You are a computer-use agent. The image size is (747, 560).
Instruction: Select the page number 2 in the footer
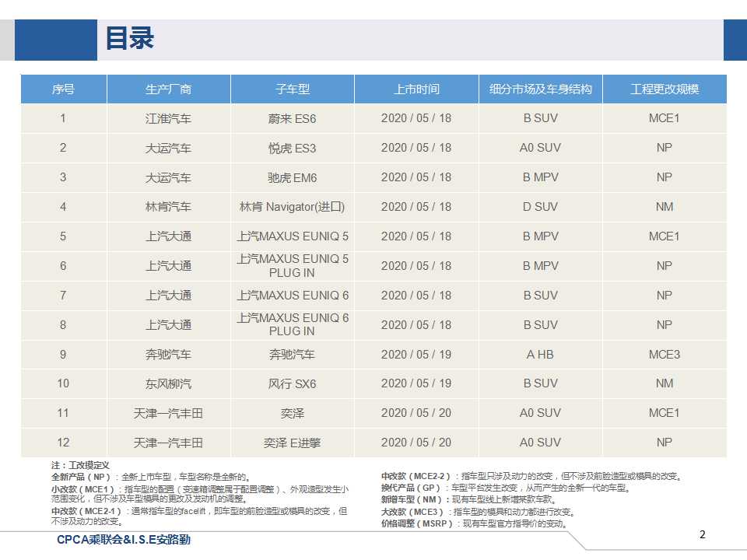702,534
